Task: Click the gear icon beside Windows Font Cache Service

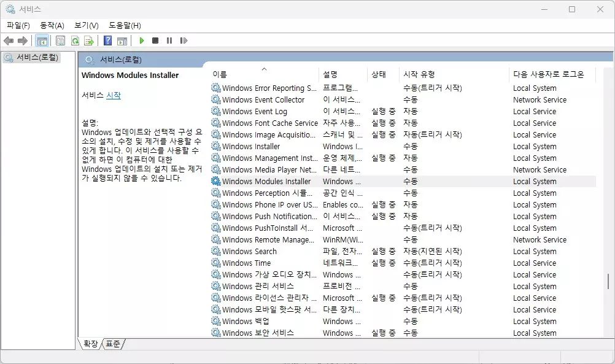Action: (x=215, y=123)
